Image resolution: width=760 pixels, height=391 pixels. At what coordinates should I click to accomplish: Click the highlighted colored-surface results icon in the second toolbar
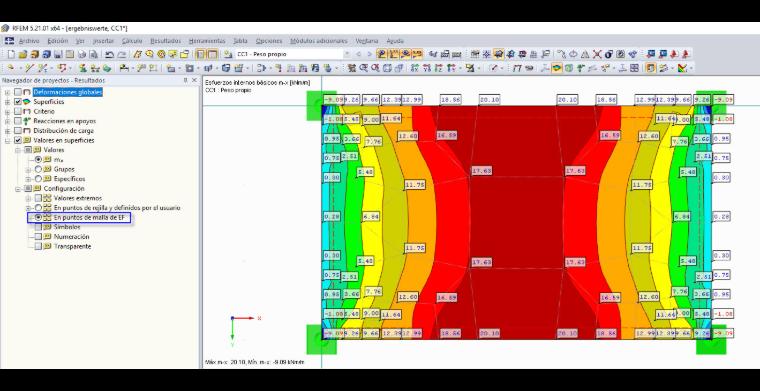coord(556,68)
